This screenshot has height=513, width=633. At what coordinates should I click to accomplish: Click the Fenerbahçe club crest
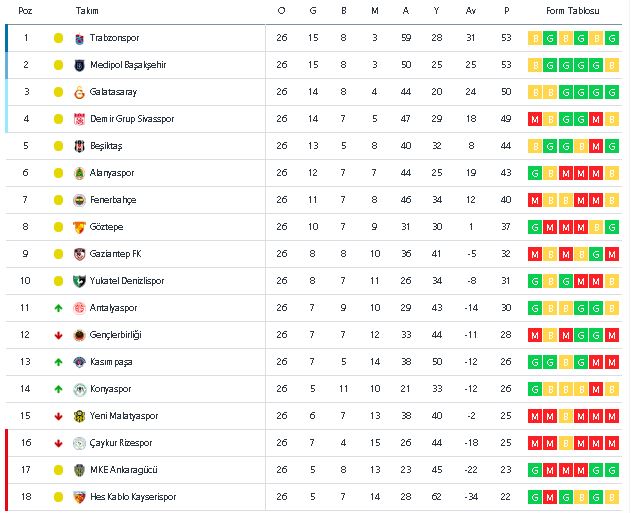[80, 200]
